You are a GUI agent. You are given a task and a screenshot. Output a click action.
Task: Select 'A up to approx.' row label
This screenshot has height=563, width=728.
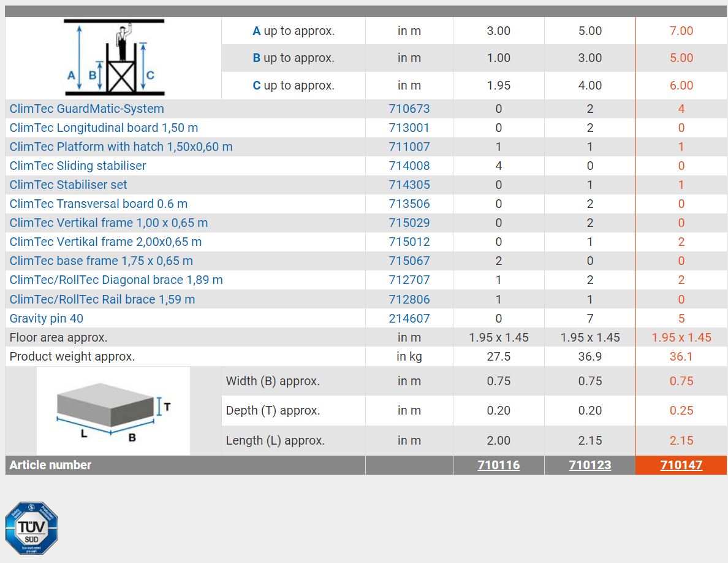(294, 31)
